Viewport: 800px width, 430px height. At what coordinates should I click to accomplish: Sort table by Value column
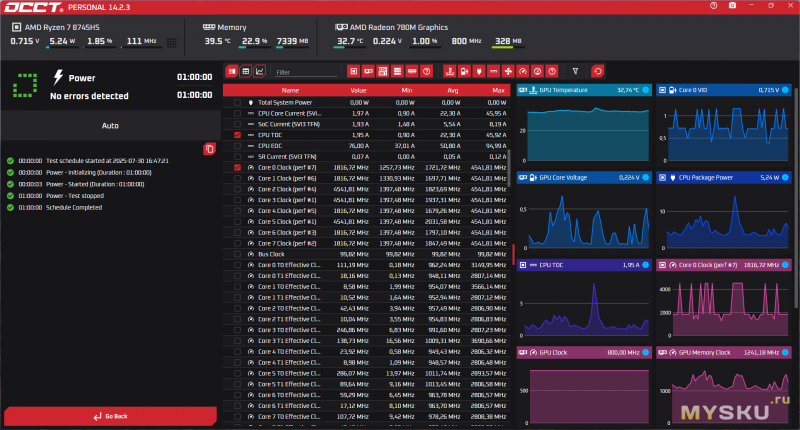[x=358, y=90]
